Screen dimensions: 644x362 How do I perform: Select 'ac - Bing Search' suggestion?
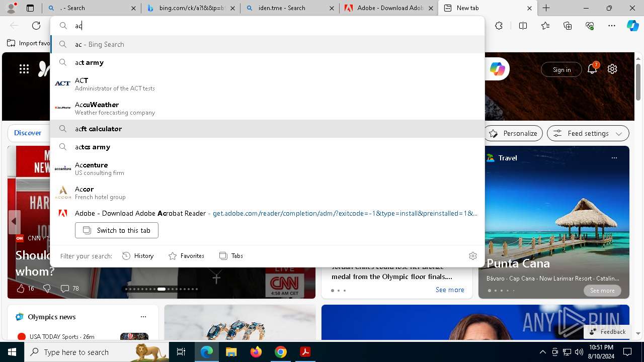267,44
